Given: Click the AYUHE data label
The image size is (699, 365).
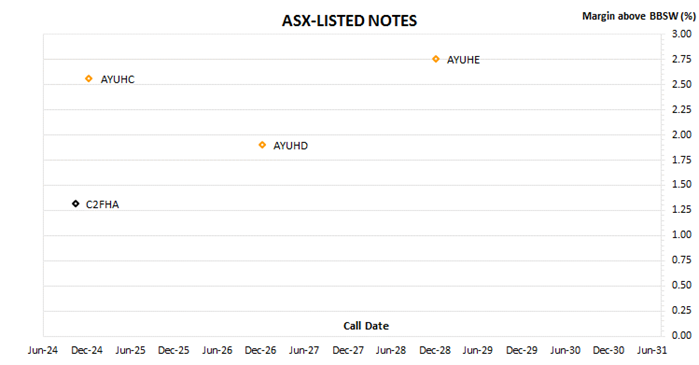Looking at the screenshot, I should click(463, 60).
